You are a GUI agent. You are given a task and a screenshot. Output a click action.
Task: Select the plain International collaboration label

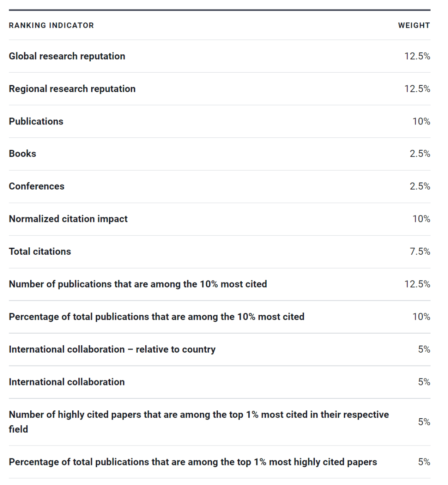[x=67, y=382]
